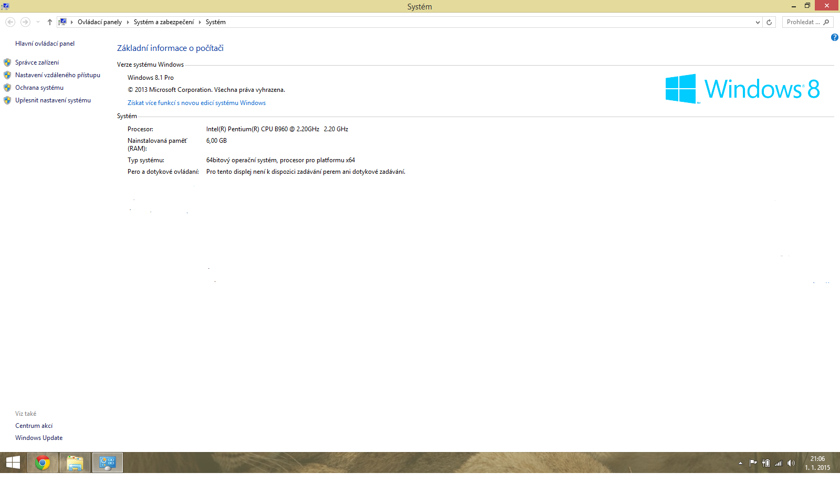
Task: Go back using the Back arrow button
Action: pos(10,22)
